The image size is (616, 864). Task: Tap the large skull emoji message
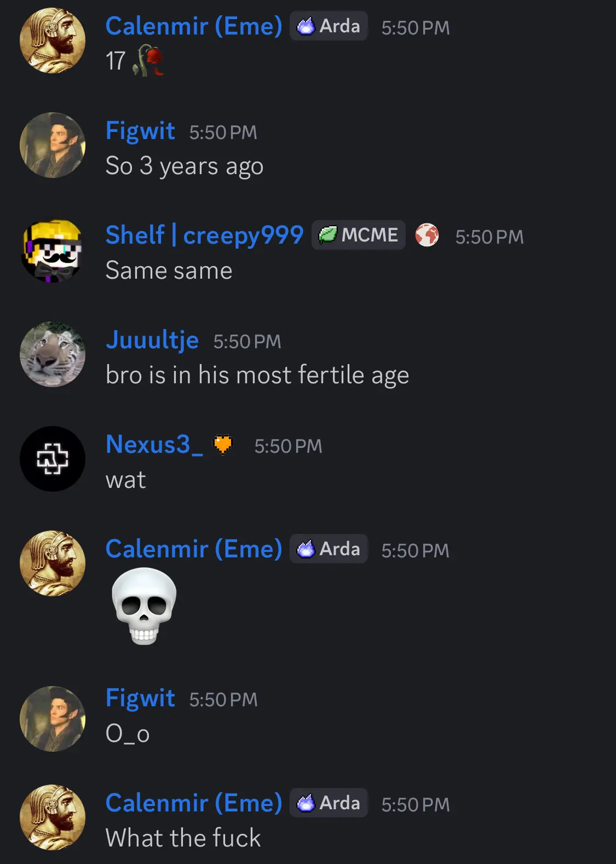click(144, 606)
